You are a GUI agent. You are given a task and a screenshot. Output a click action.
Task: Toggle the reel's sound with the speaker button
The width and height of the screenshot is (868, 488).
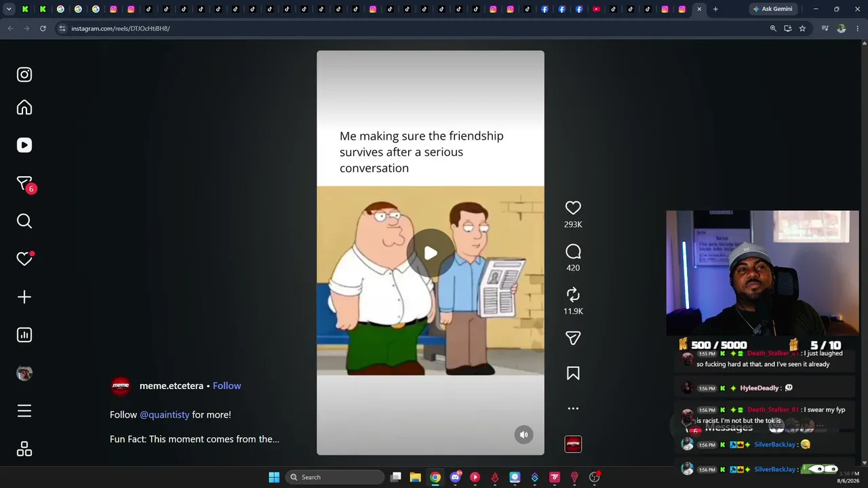pyautogui.click(x=524, y=434)
